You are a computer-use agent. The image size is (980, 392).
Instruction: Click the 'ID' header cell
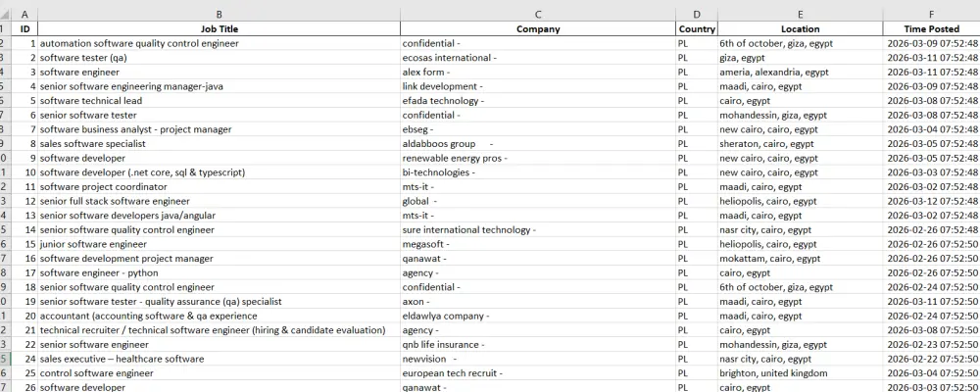[25, 28]
